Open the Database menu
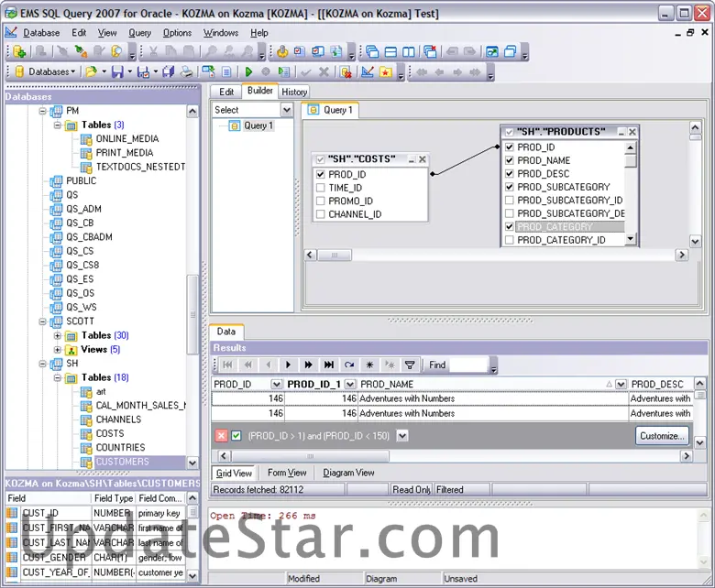Viewport: 715px width, 588px height. click(41, 33)
